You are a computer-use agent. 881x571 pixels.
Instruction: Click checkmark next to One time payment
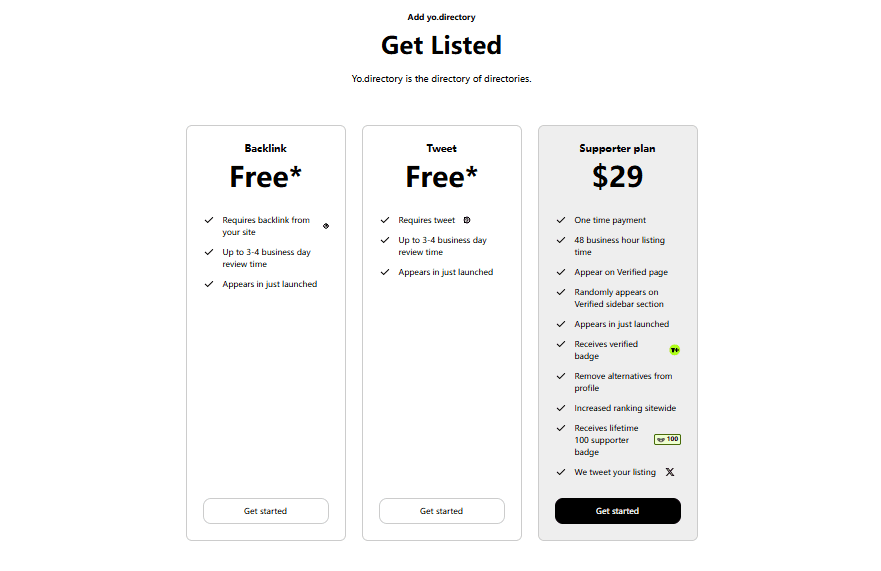click(x=561, y=220)
